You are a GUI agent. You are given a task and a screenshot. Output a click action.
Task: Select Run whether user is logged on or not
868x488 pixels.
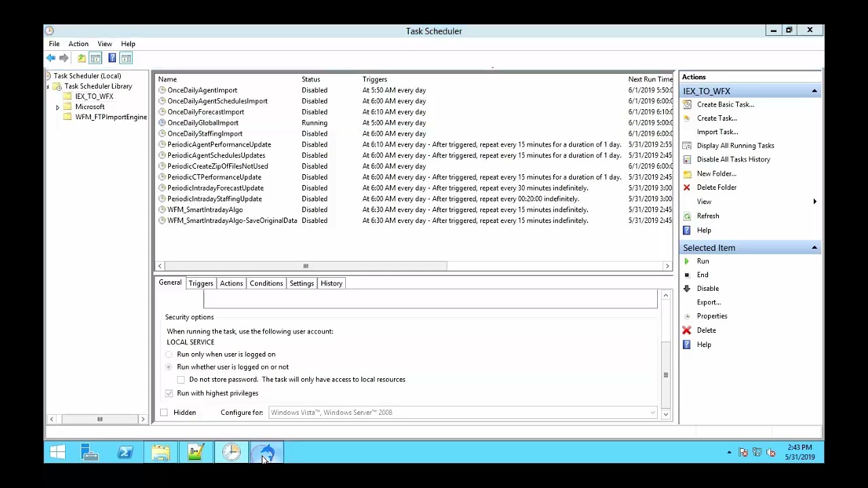click(x=169, y=367)
